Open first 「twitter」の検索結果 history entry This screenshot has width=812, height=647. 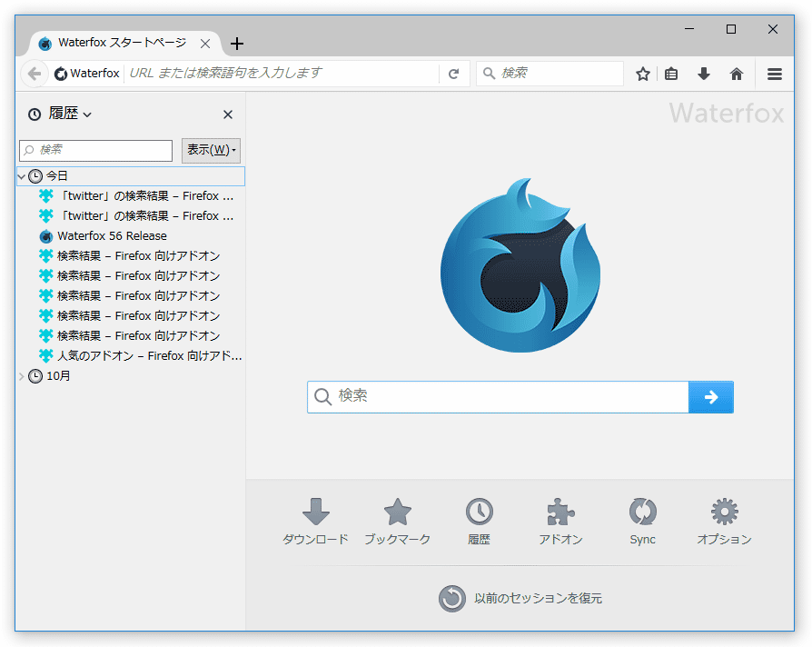click(136, 196)
